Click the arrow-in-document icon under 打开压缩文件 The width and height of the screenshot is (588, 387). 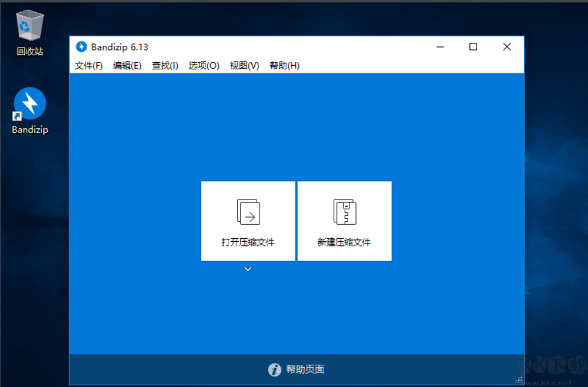(x=248, y=211)
